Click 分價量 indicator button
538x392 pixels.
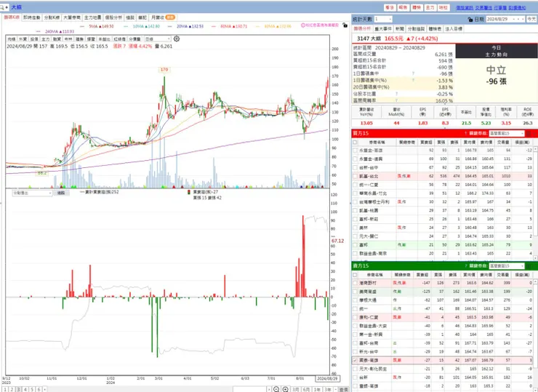click(134, 39)
